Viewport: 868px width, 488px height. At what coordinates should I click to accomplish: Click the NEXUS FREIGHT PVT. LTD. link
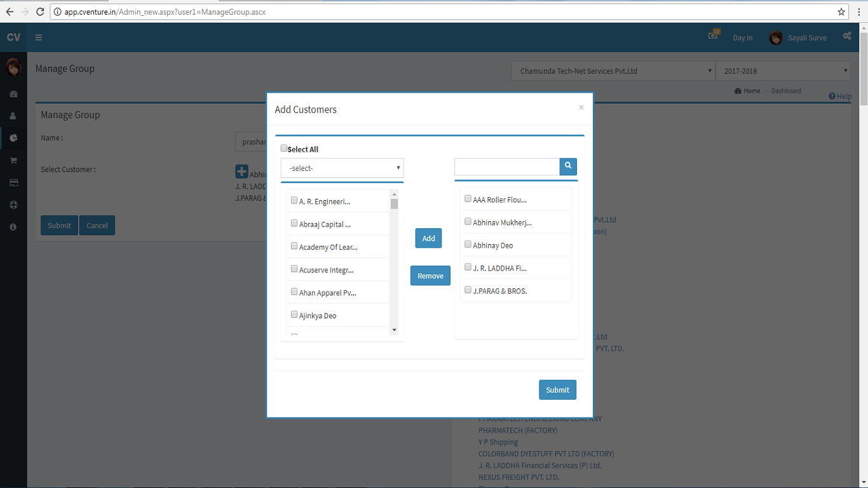click(x=519, y=477)
